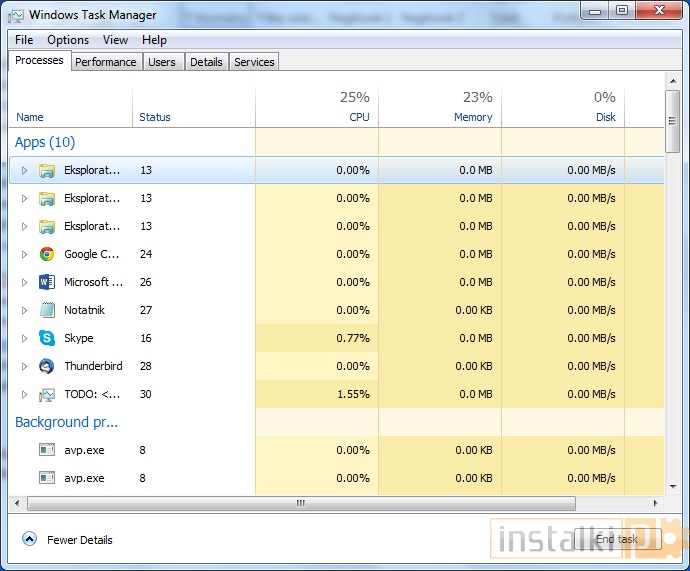Image resolution: width=690 pixels, height=571 pixels.
Task: Select the Notatnik process name
Action: click(x=84, y=310)
